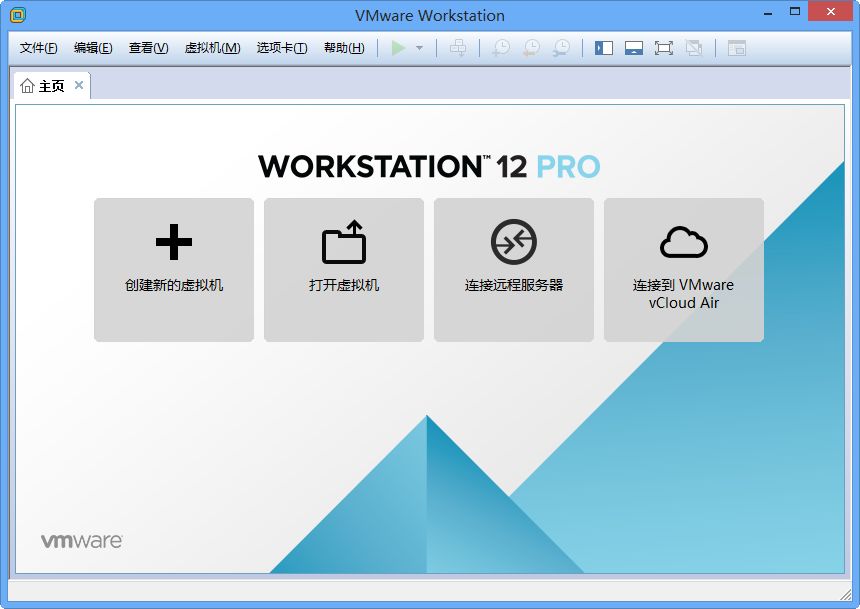This screenshot has height=609, width=860.
Task: Open the 编辑(E) menu
Action: [93, 48]
